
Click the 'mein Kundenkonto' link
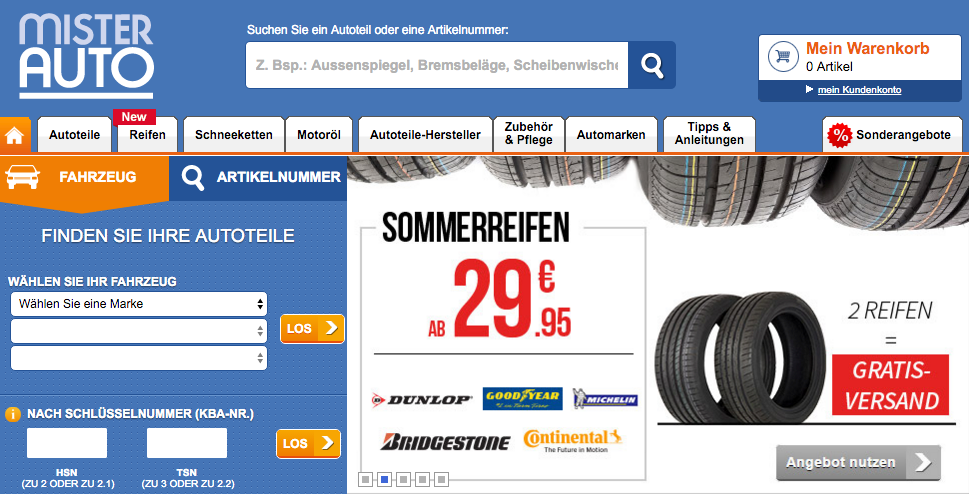tap(859, 90)
